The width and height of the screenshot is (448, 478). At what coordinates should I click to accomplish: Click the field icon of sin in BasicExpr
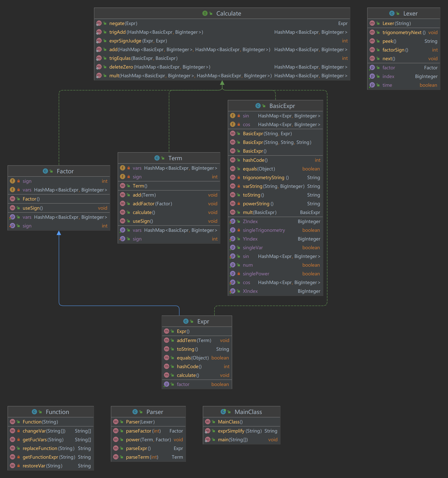233,116
